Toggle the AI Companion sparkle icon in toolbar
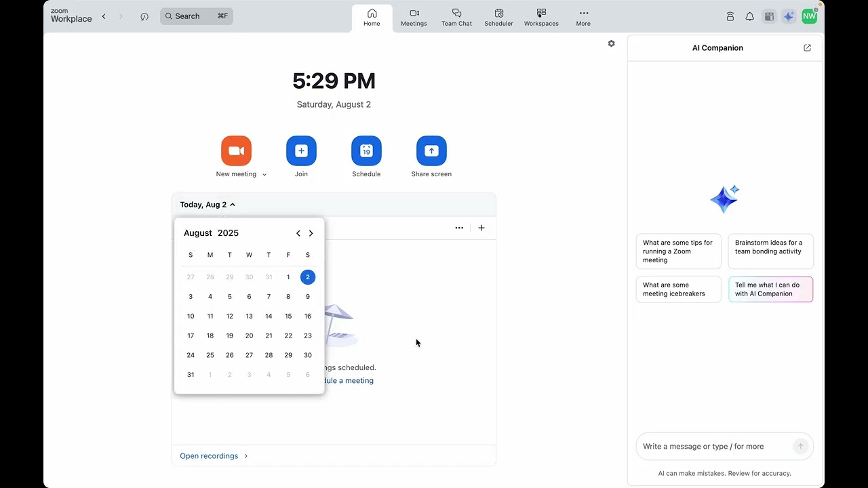868x488 pixels. click(789, 16)
